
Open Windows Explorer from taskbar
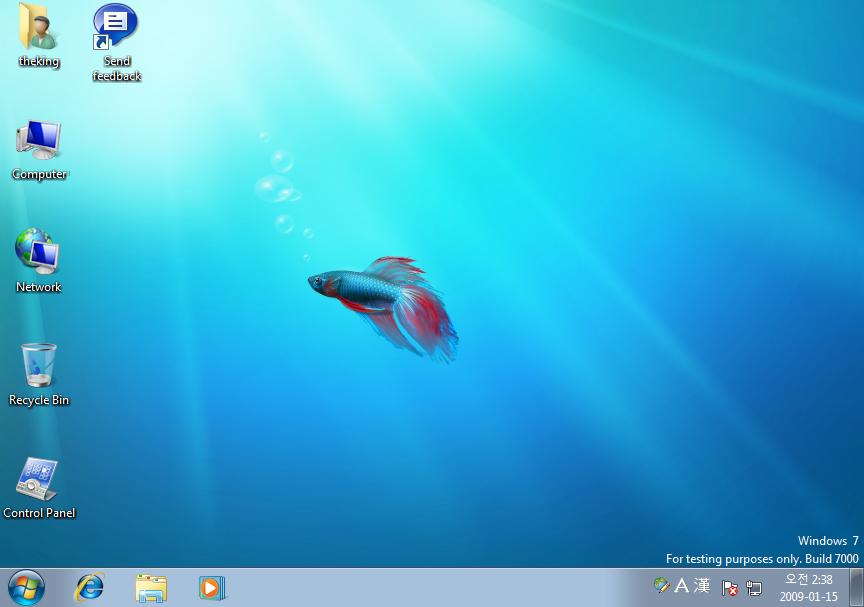pos(151,588)
